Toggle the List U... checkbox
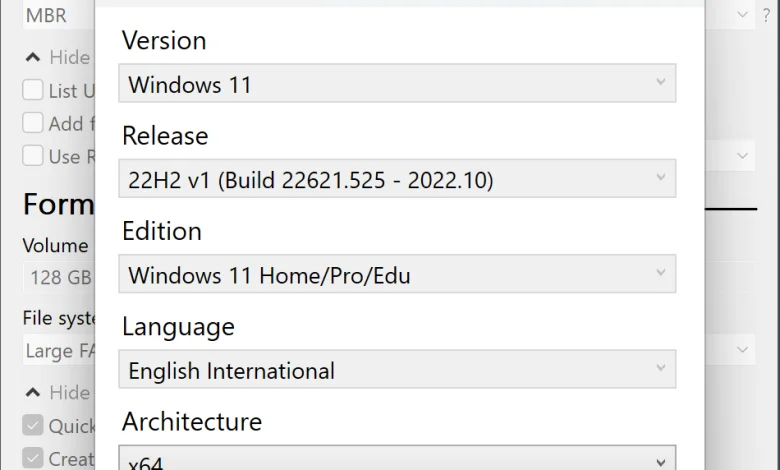 (33, 90)
